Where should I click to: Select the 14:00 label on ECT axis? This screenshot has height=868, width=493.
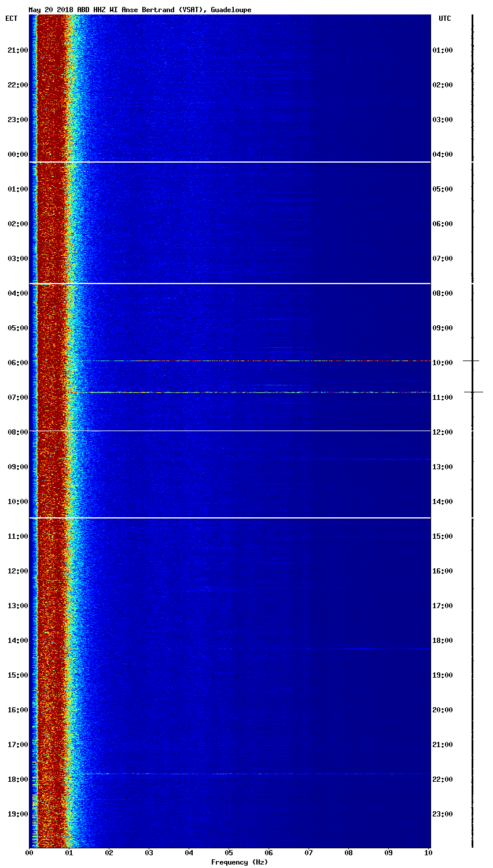point(17,641)
